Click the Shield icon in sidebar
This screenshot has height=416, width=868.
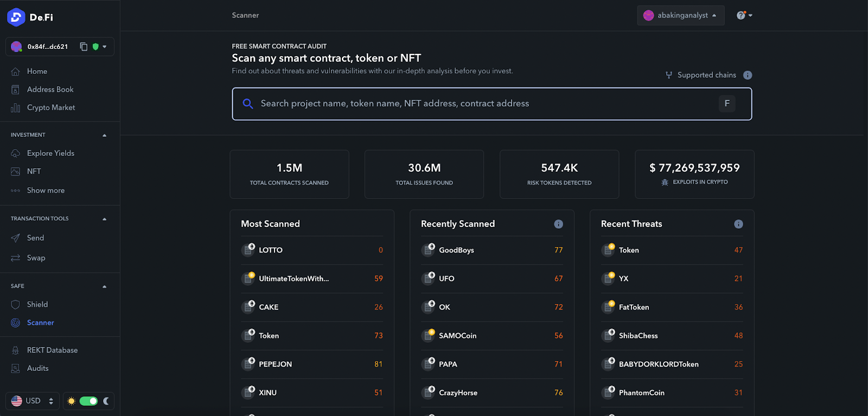click(16, 305)
